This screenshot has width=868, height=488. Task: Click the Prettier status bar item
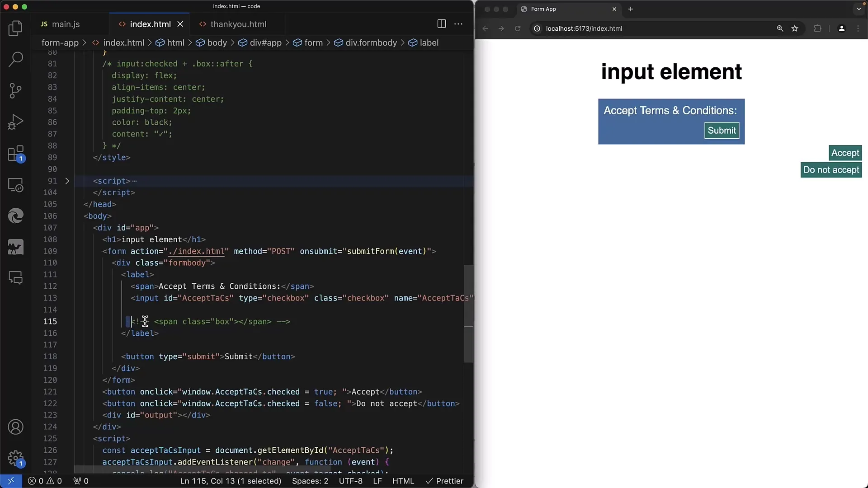445,481
